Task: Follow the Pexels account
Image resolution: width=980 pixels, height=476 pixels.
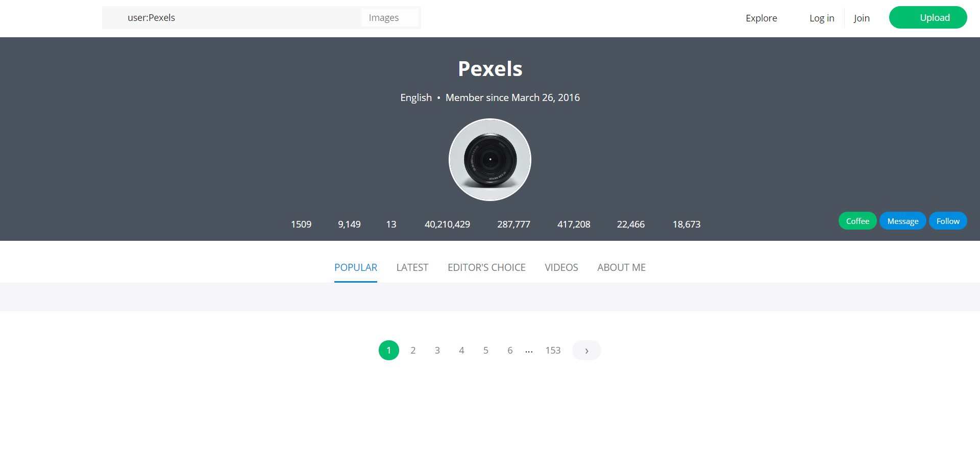Action: click(947, 220)
